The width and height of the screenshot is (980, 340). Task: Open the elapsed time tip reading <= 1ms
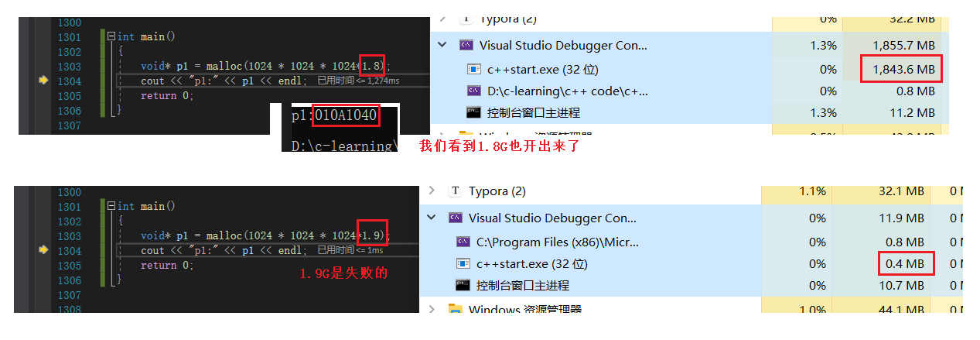pyautogui.click(x=350, y=250)
